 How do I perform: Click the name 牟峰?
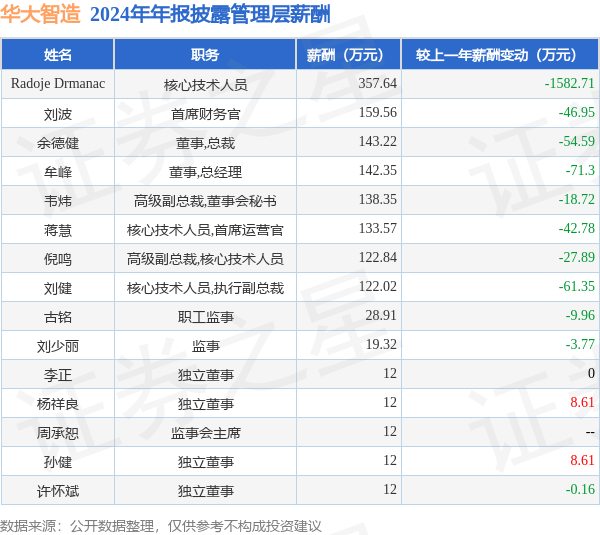(58, 172)
